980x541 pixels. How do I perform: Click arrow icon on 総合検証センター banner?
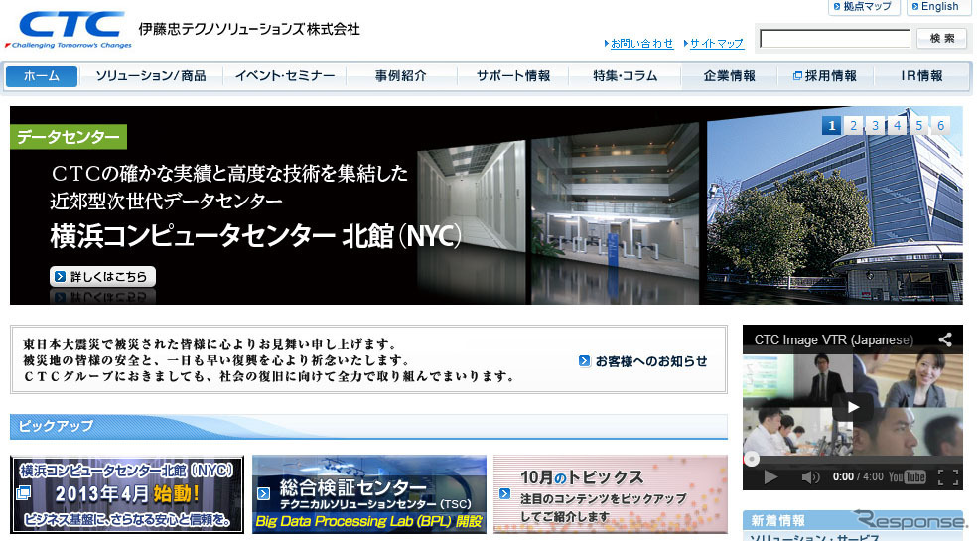click(x=264, y=493)
